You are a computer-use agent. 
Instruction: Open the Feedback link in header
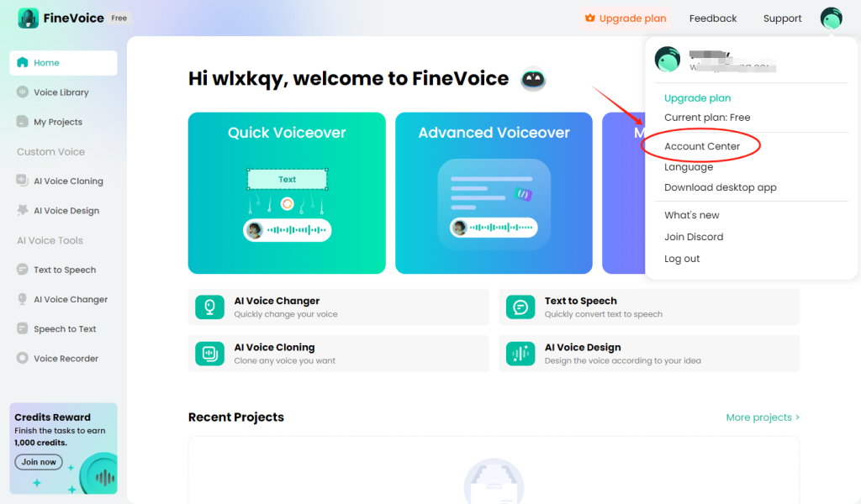[713, 18]
